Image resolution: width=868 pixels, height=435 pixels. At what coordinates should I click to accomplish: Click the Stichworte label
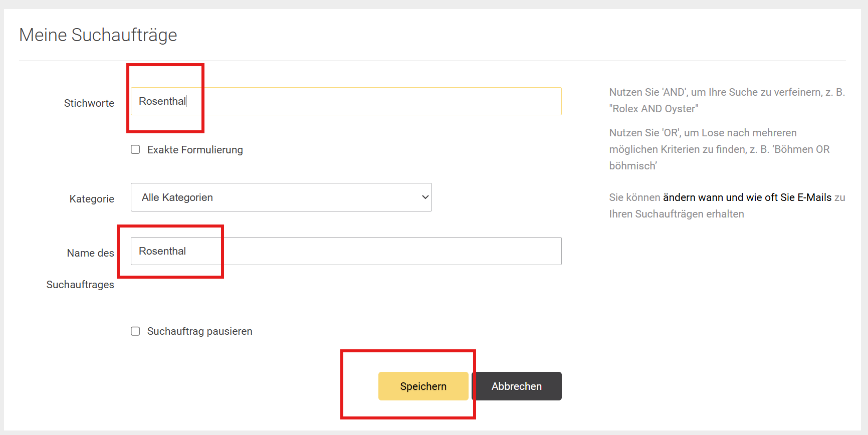point(89,103)
